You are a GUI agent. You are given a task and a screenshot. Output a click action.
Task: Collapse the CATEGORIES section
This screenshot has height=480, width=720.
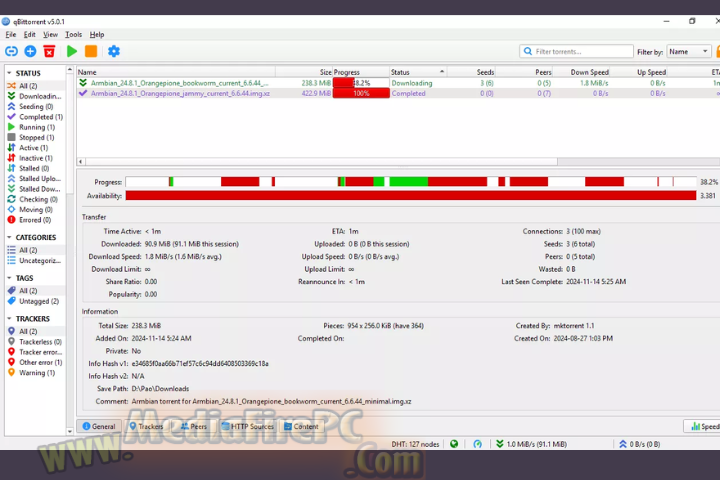click(9, 237)
